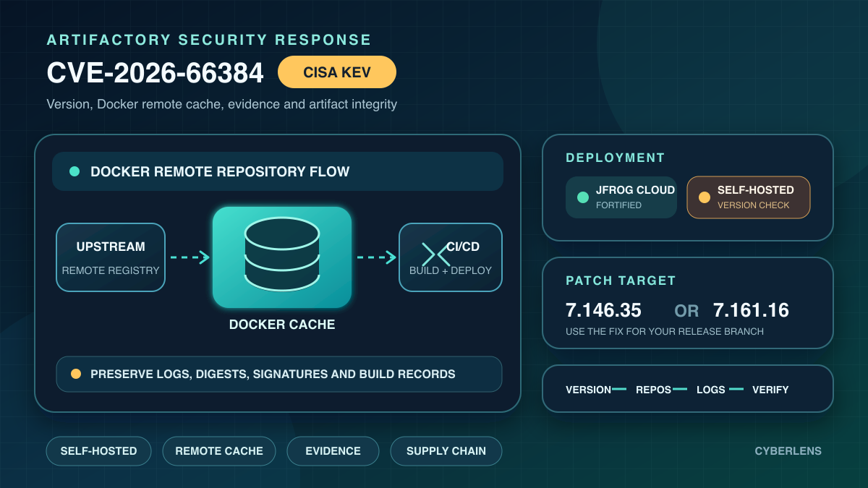Click USE THE FIX FOR YOUR RELEASE BRANCH text
The width and height of the screenshot is (868, 488).
[x=665, y=332]
